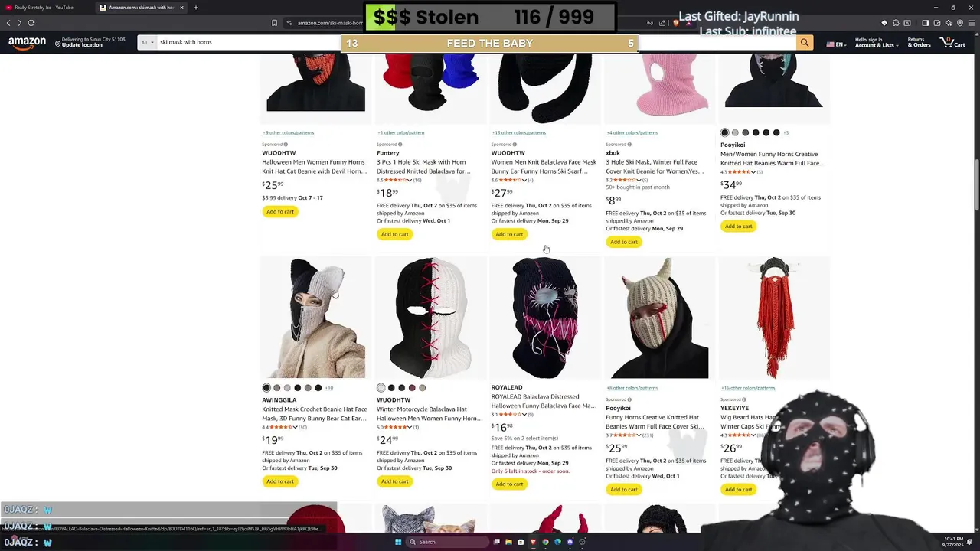Toggle the browser sidebar panel icon
This screenshot has height=551, width=980.
pos(925,23)
